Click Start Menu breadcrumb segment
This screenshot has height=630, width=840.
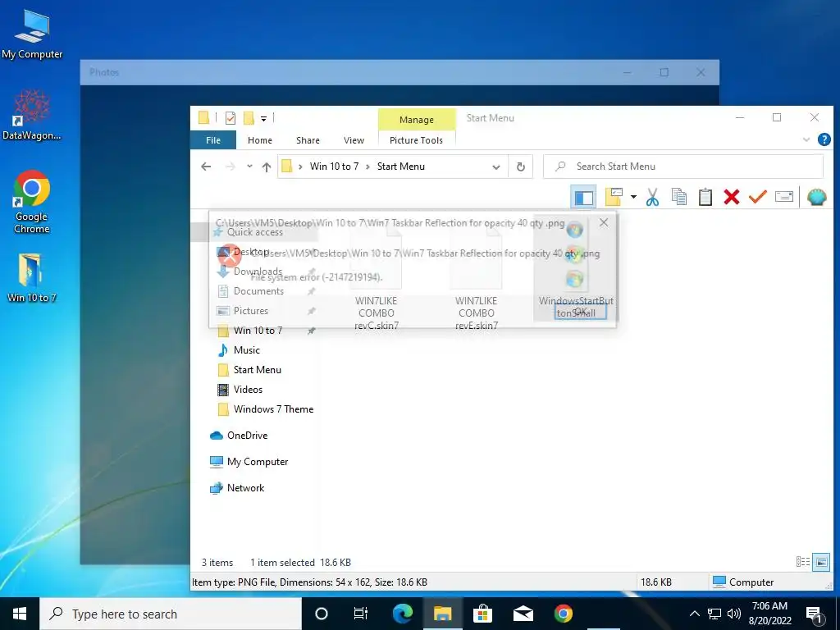pyautogui.click(x=400, y=167)
